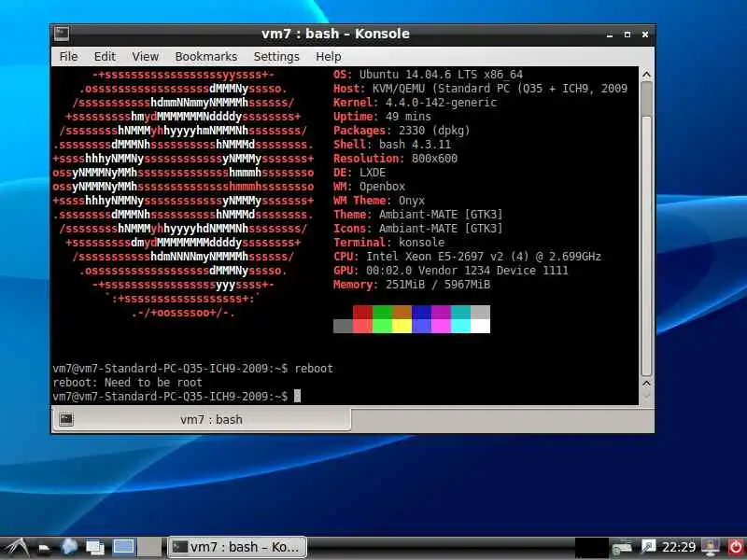Open the LXDE start menu icon

[x=17, y=547]
